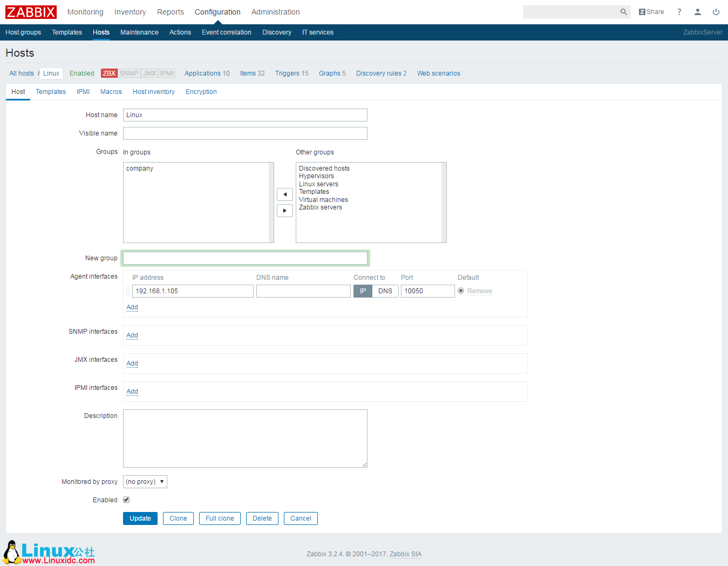The image size is (728, 566).
Task: Switch to the Encryption tab
Action: [x=201, y=92]
